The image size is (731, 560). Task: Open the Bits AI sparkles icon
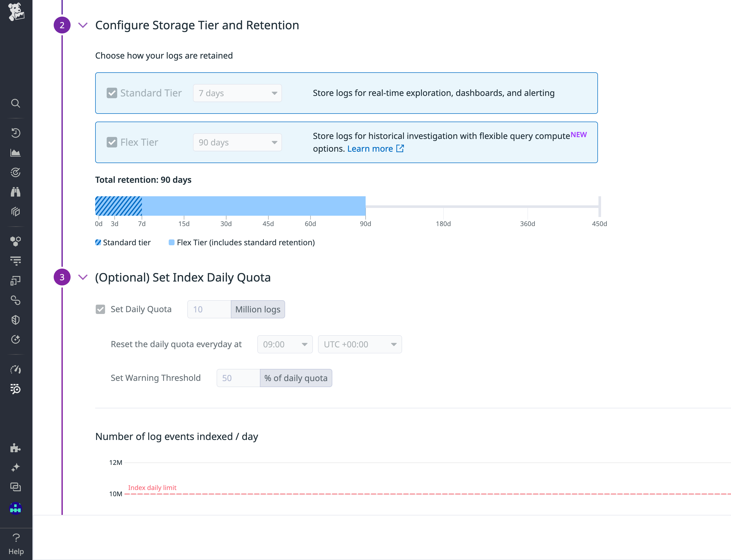pyautogui.click(x=16, y=467)
